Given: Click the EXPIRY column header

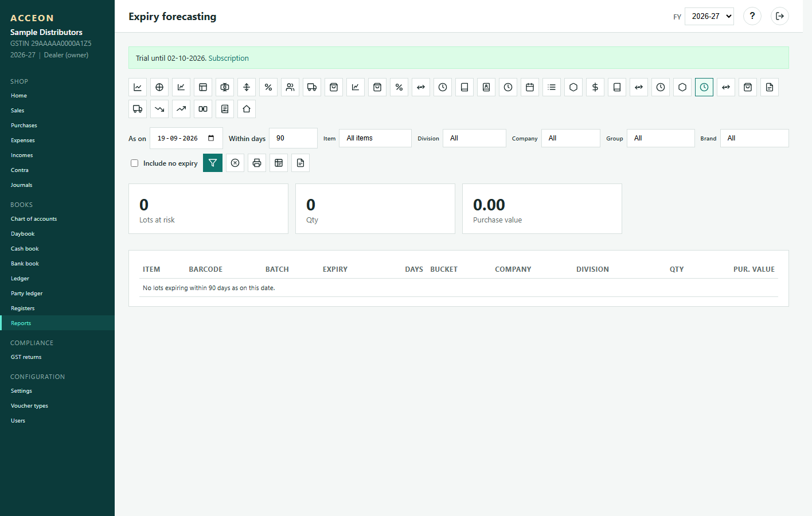Looking at the screenshot, I should (335, 269).
